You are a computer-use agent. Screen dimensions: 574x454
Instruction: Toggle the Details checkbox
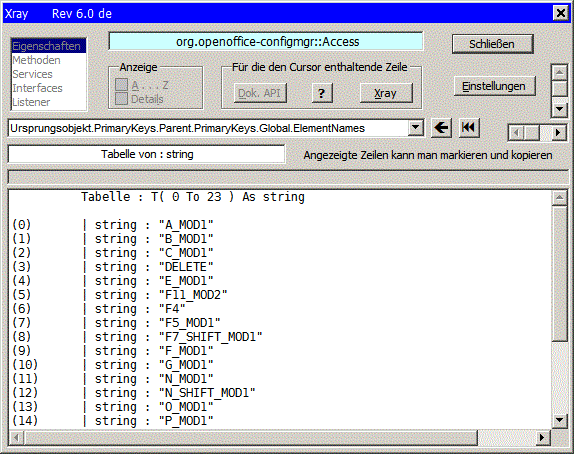click(122, 98)
